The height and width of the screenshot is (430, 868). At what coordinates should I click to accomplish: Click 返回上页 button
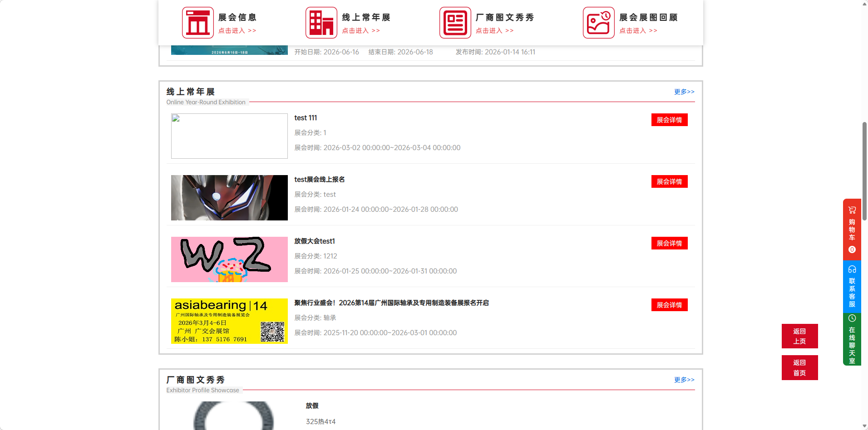coord(799,336)
